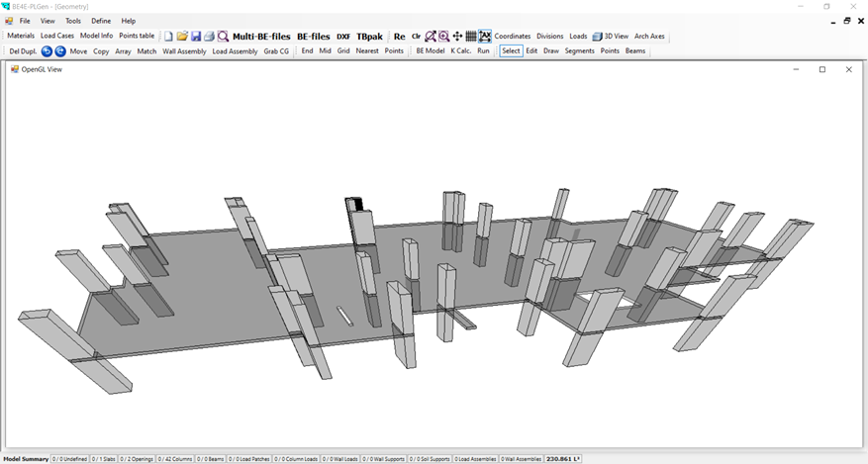
Task: Toggle the Nearest snap
Action: pyautogui.click(x=367, y=50)
